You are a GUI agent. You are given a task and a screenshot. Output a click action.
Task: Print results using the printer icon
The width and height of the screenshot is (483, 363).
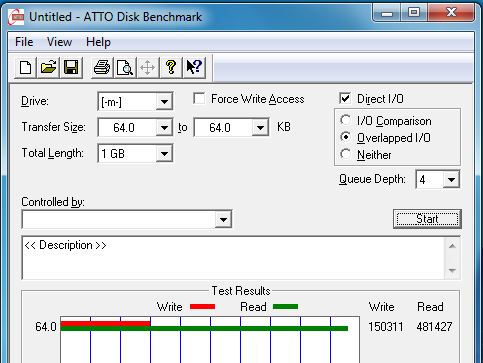pyautogui.click(x=102, y=67)
